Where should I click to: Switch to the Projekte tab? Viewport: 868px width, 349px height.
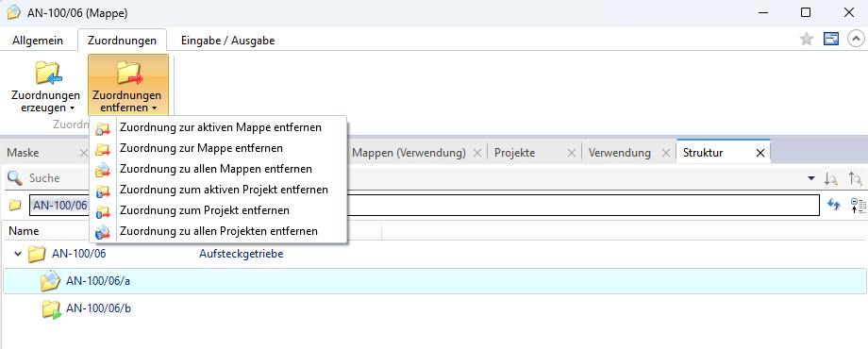click(x=515, y=153)
